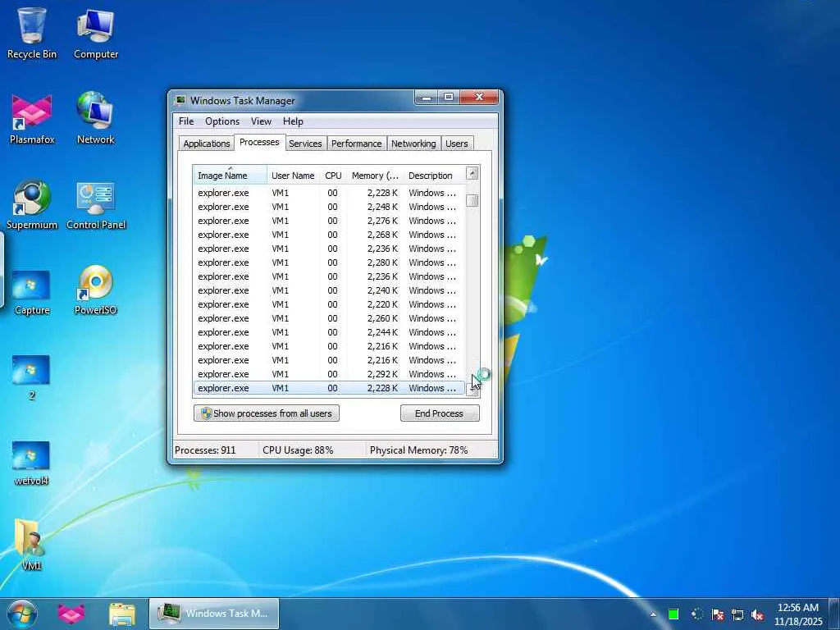This screenshot has width=840, height=630.
Task: Open the Network desktop icon
Action: click(95, 118)
